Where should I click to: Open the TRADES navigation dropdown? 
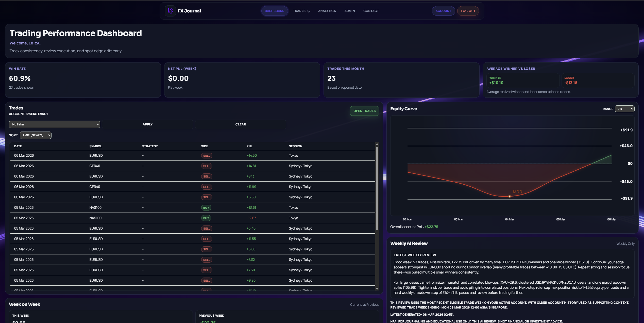point(301,11)
